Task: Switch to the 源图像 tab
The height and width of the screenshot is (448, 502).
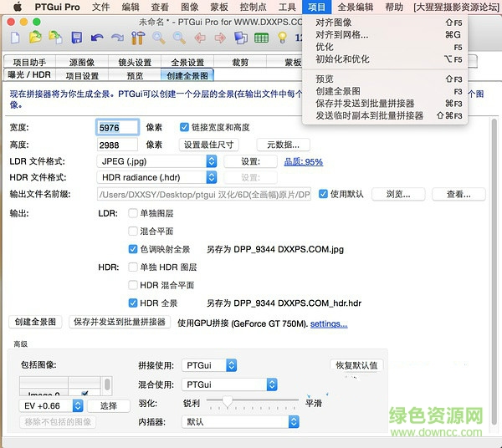Action: pyautogui.click(x=82, y=62)
